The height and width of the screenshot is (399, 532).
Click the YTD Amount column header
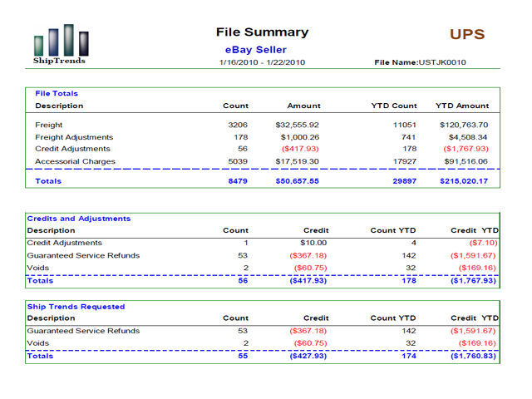462,106
